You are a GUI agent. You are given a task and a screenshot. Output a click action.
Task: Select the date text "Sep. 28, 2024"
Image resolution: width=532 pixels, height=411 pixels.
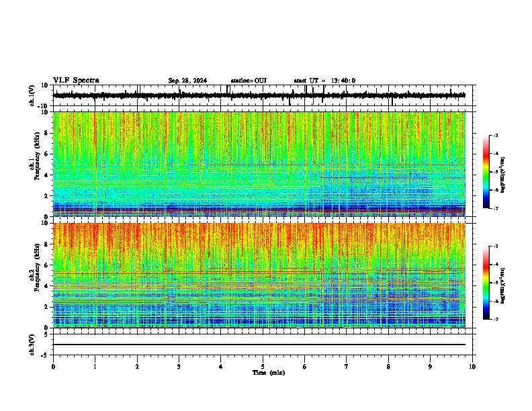[x=187, y=81]
